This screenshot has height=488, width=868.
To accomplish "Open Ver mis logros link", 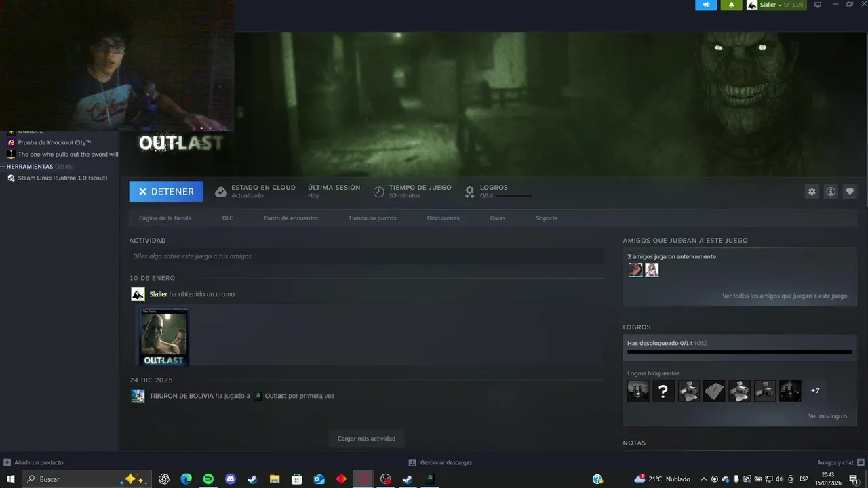I will [x=827, y=415].
